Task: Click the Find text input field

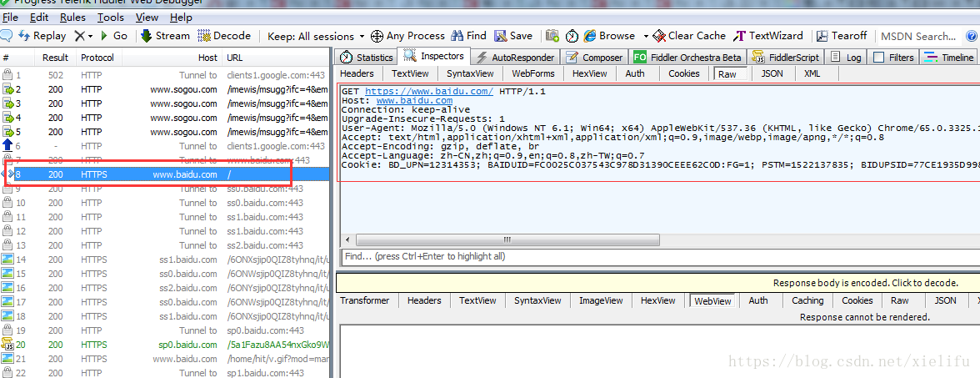Action: 659,257
